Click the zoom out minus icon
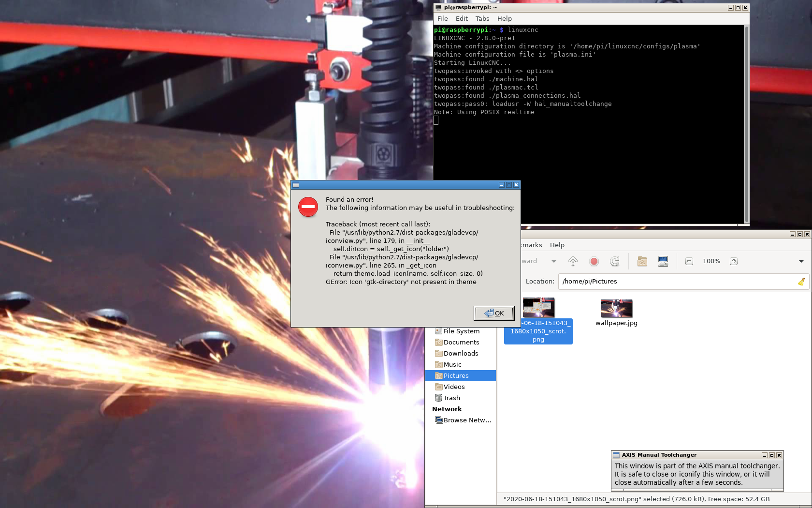 (x=689, y=261)
